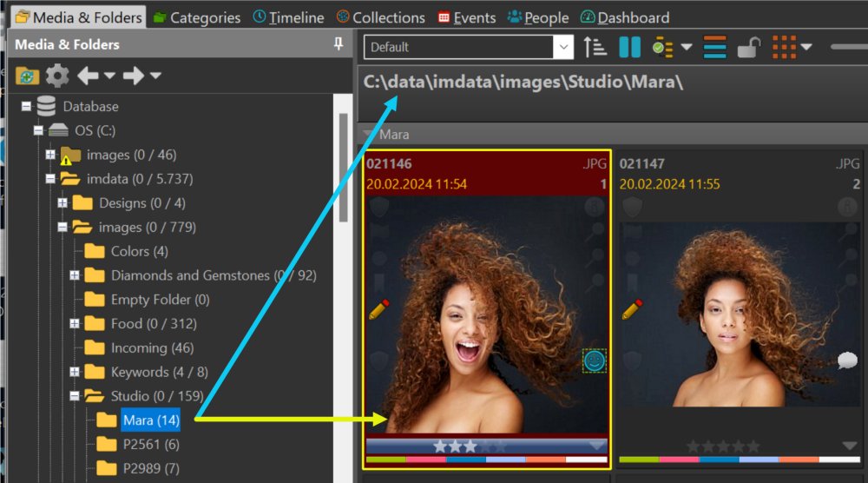
Task: Click the images folder warning icon
Action: click(x=66, y=161)
